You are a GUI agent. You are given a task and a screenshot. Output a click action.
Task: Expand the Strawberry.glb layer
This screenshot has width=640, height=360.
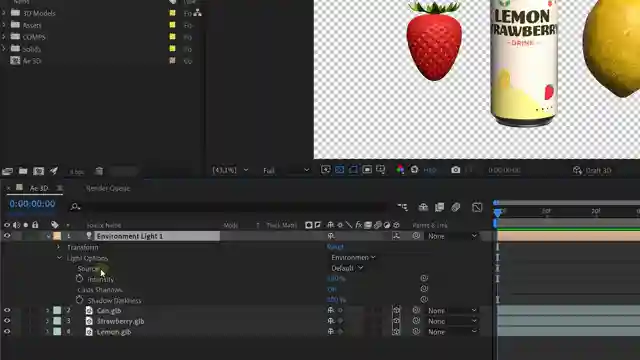pyautogui.click(x=47, y=321)
